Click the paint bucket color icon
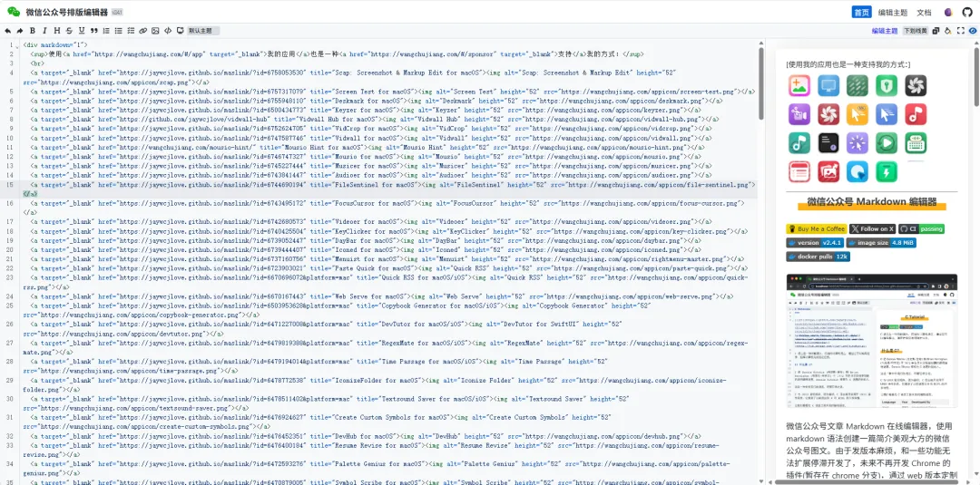Image resolution: width=980 pixels, height=485 pixels. (x=948, y=31)
